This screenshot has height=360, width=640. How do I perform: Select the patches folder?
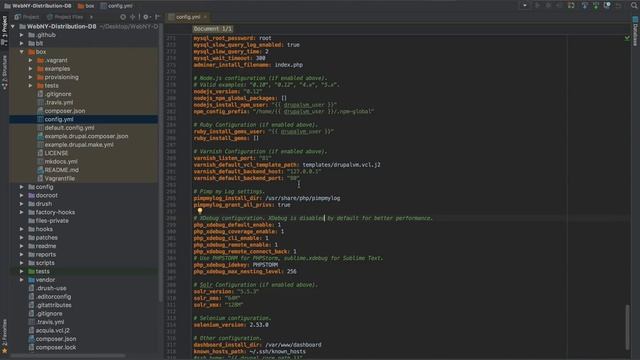[x=43, y=238]
